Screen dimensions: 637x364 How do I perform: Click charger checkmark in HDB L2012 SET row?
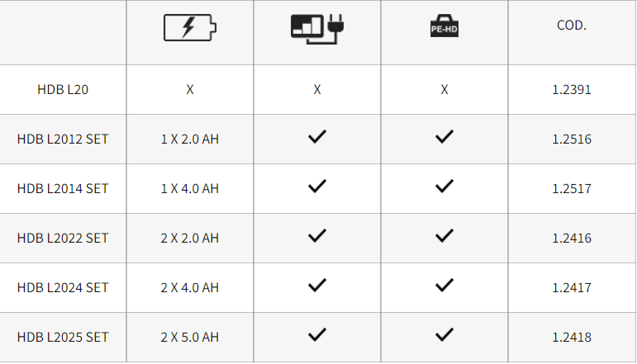(317, 137)
